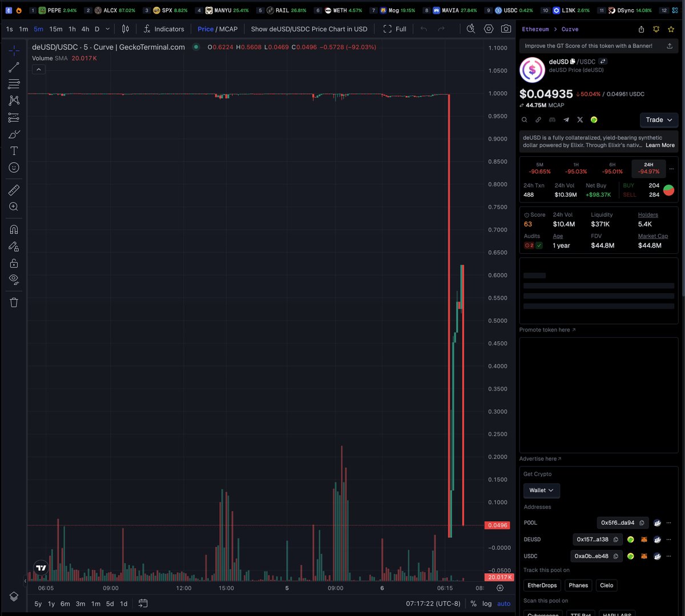Image resolution: width=685 pixels, height=616 pixels.
Task: Open the object tree layers icon
Action: point(14,596)
